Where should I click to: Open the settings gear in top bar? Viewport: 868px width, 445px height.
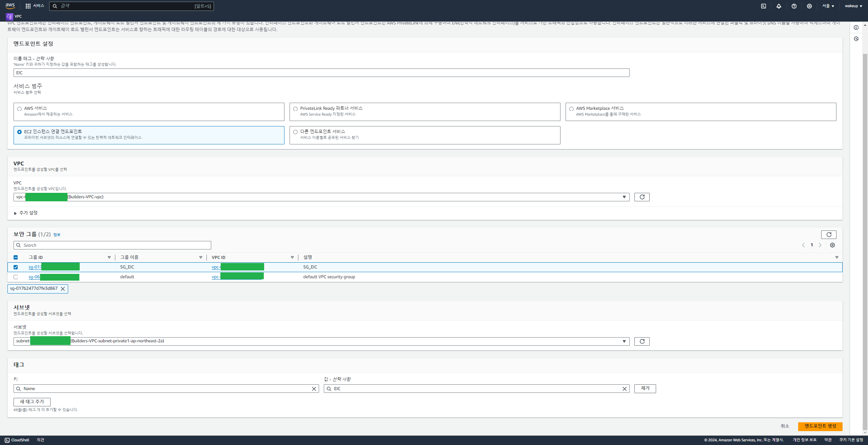[x=809, y=6]
